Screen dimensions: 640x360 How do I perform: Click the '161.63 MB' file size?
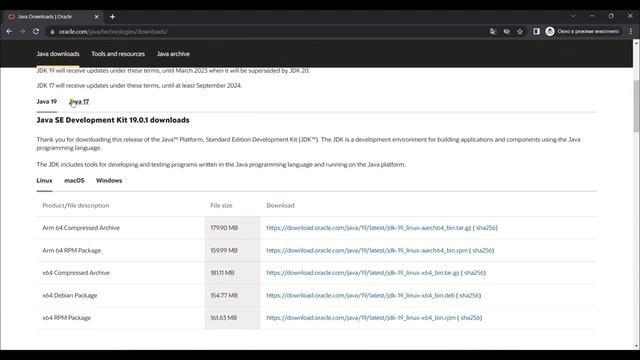(x=224, y=318)
